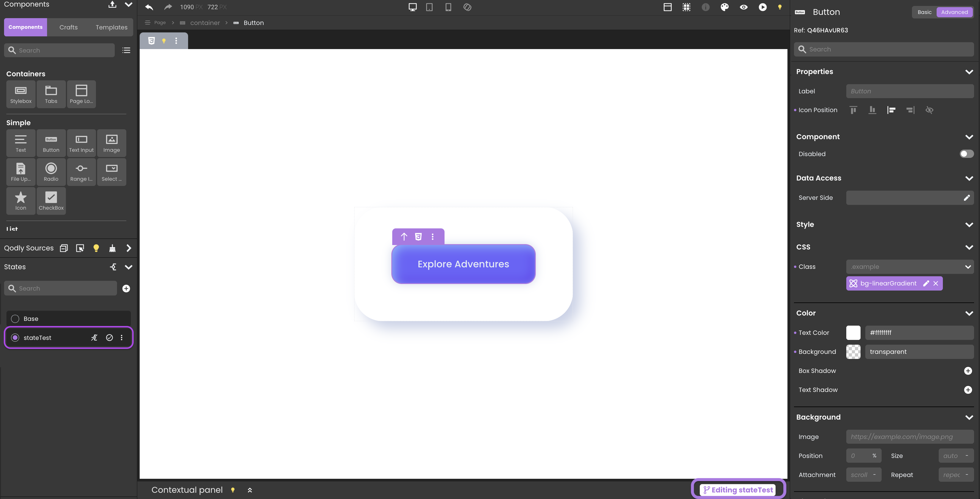980x499 pixels.
Task: Switch to the Crafts tab
Action: [x=68, y=27]
